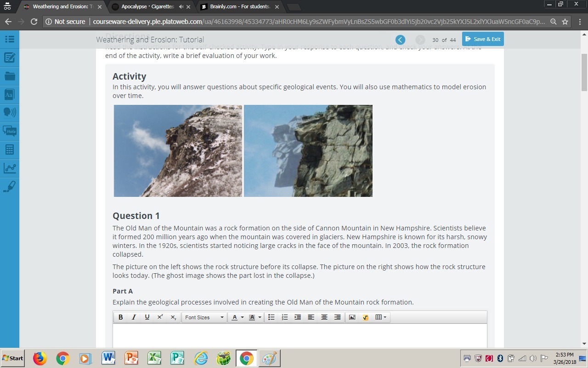The image size is (588, 368).
Task: Open the insert table dropdown
Action: tap(381, 317)
